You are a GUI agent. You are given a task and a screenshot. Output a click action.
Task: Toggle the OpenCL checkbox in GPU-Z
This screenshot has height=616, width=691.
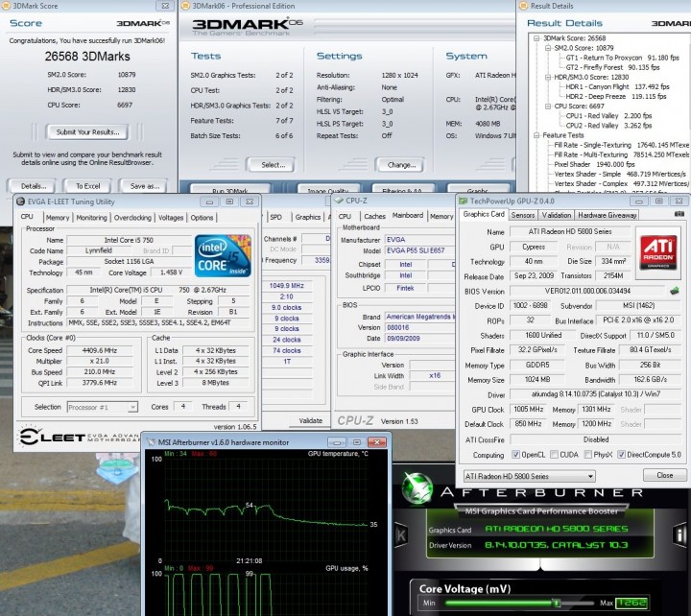[x=515, y=454]
